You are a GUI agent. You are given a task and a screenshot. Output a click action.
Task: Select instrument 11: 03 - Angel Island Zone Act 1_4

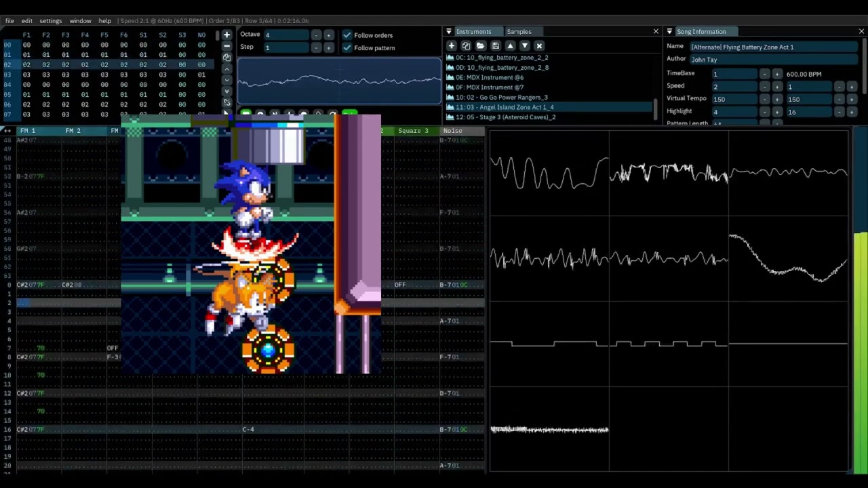pos(550,107)
